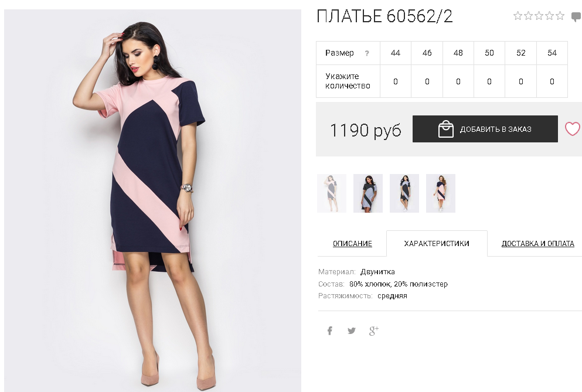Viewport: 582px width, 392px height.
Task: Rate the dress with the first star
Action: pos(518,16)
